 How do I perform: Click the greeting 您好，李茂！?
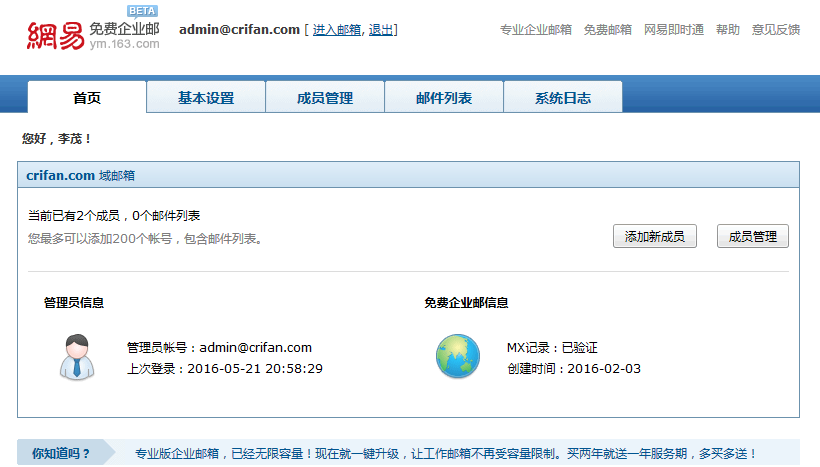[x=57, y=139]
